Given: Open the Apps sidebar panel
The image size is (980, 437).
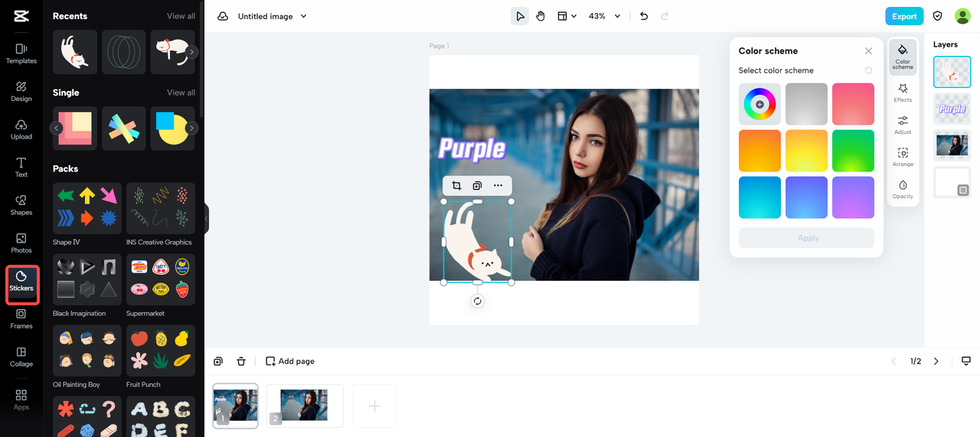Looking at the screenshot, I should (21, 399).
